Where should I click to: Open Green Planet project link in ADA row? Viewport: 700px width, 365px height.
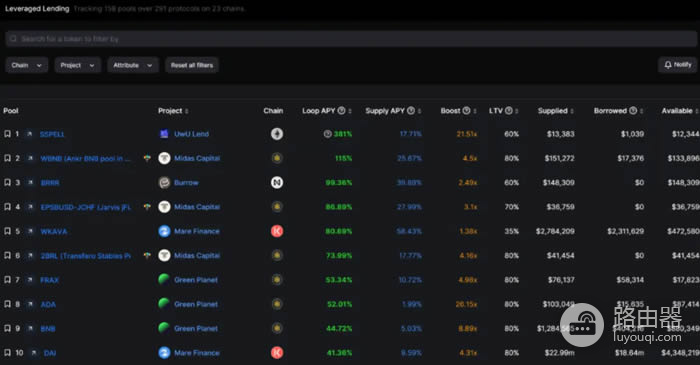pyautogui.click(x=196, y=304)
